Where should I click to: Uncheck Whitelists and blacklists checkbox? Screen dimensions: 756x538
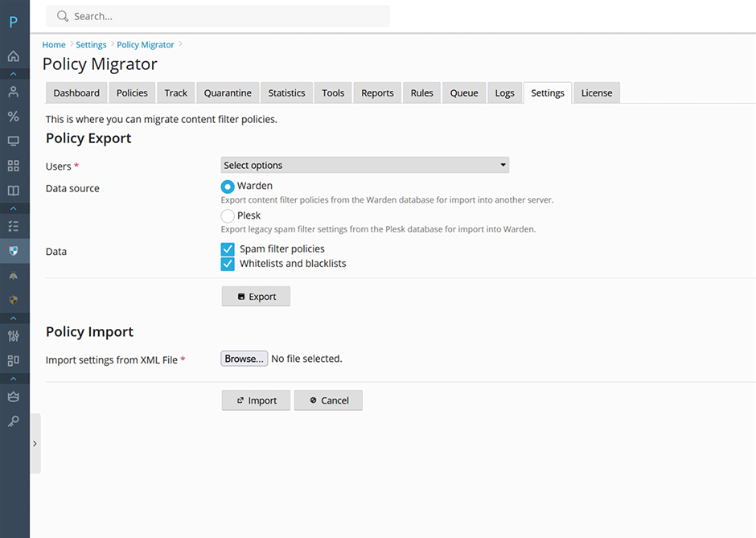pyautogui.click(x=228, y=265)
